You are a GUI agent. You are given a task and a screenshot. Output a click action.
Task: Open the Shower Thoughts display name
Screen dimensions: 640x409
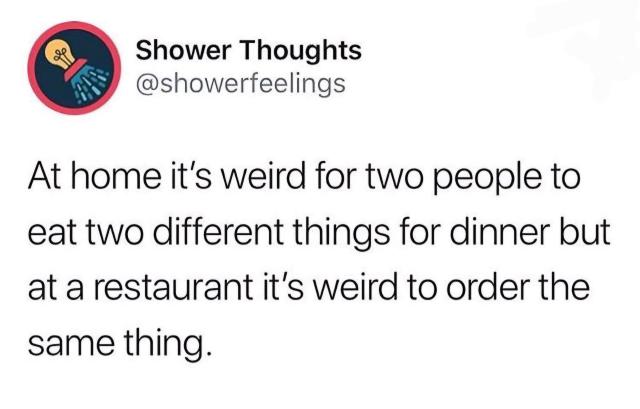point(248,51)
